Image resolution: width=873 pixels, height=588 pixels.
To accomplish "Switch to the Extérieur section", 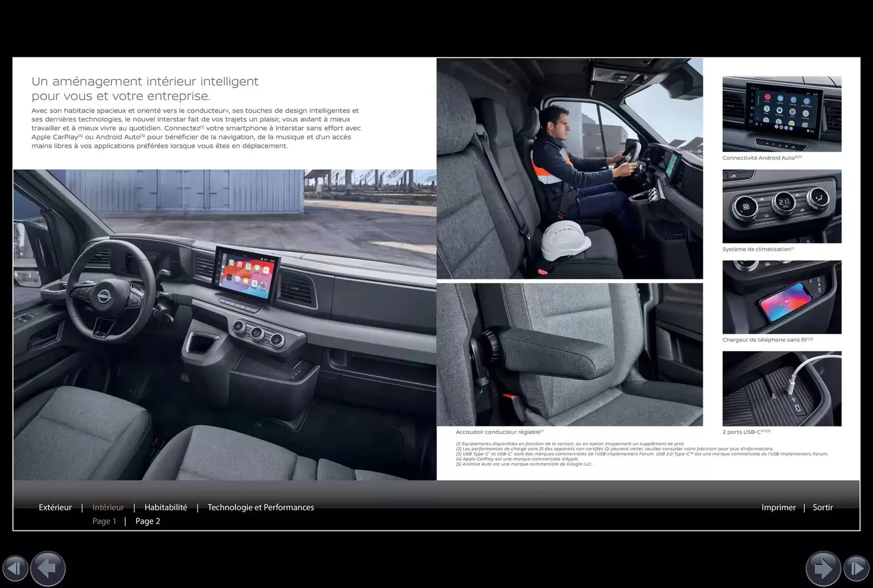I will click(x=55, y=507).
